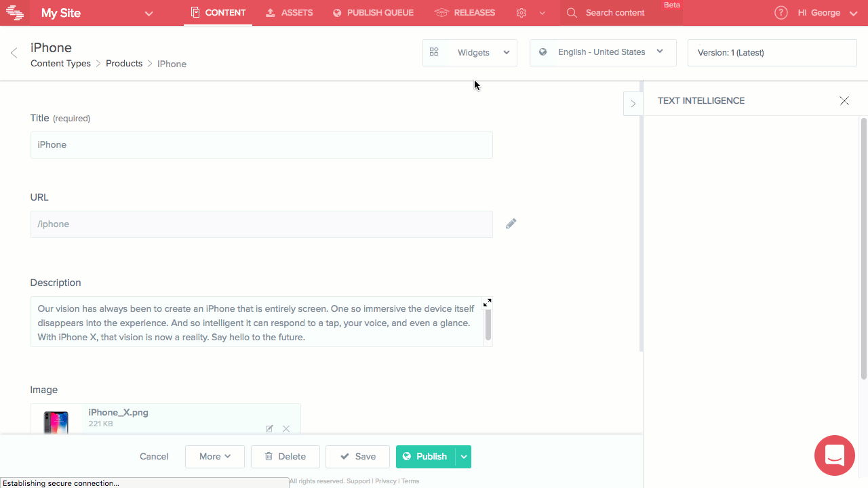Open the English - United States language dropdown
Viewport: 868px width, 488px height.
(603, 52)
